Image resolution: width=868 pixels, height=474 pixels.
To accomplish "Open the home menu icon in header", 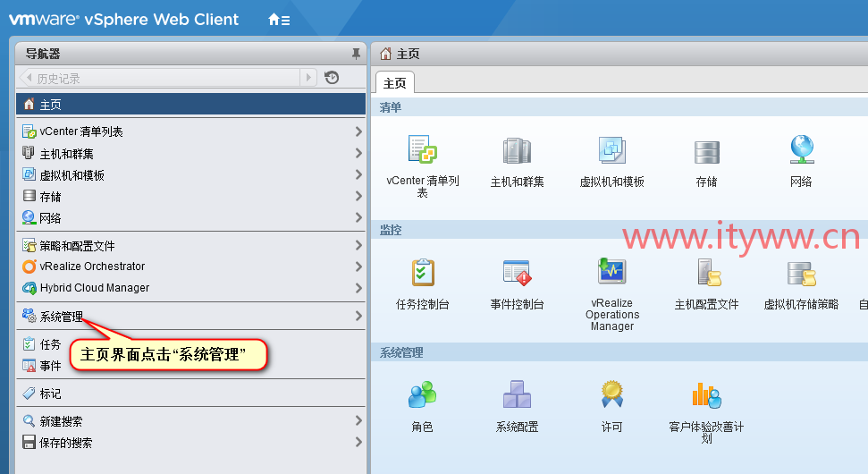I will point(279,20).
